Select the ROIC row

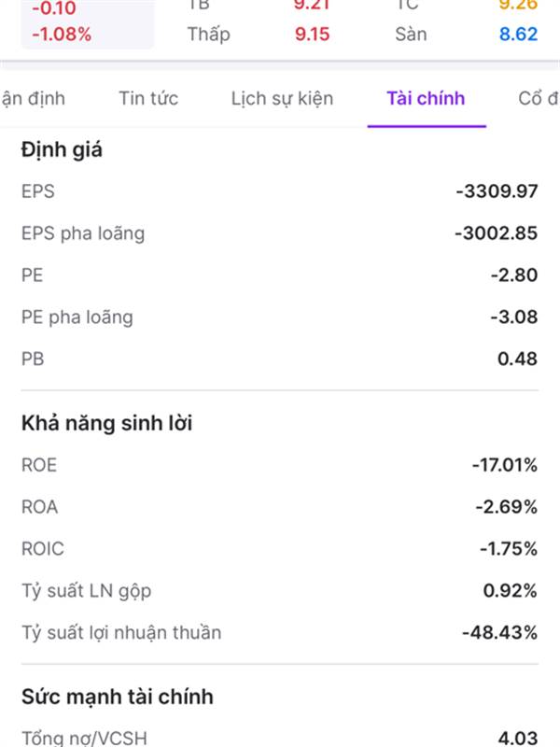point(279,548)
